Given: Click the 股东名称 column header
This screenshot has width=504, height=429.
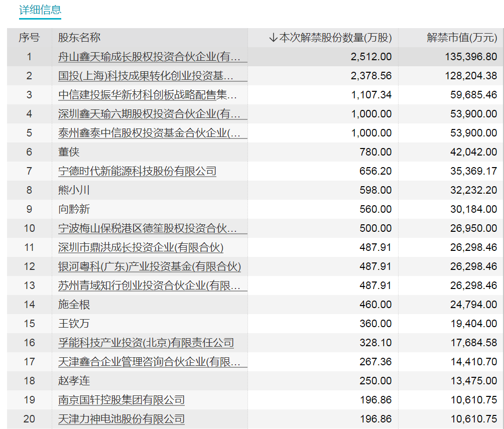Looking at the screenshot, I should point(79,38).
